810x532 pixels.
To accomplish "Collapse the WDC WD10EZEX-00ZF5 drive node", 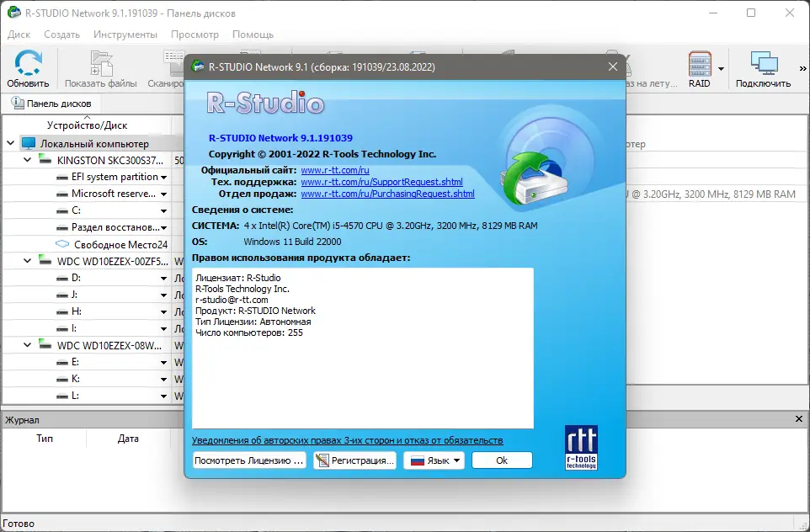I will (x=28, y=261).
